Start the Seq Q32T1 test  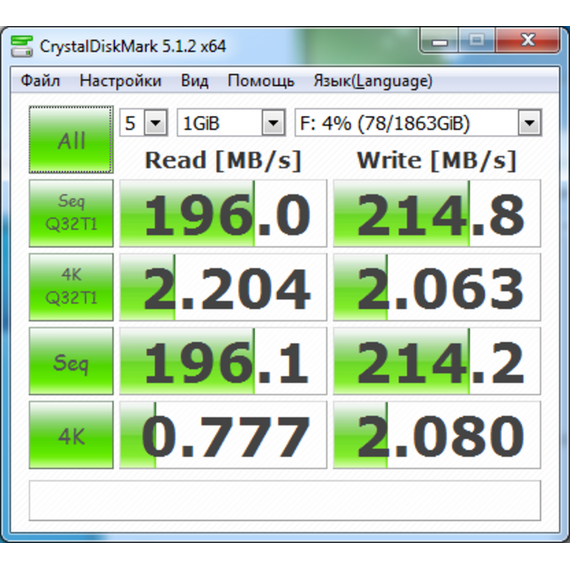71,213
